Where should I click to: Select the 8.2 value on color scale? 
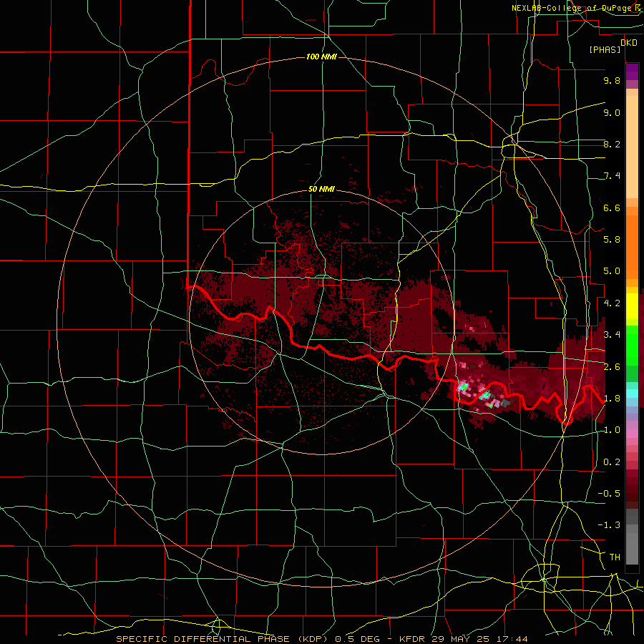click(612, 144)
